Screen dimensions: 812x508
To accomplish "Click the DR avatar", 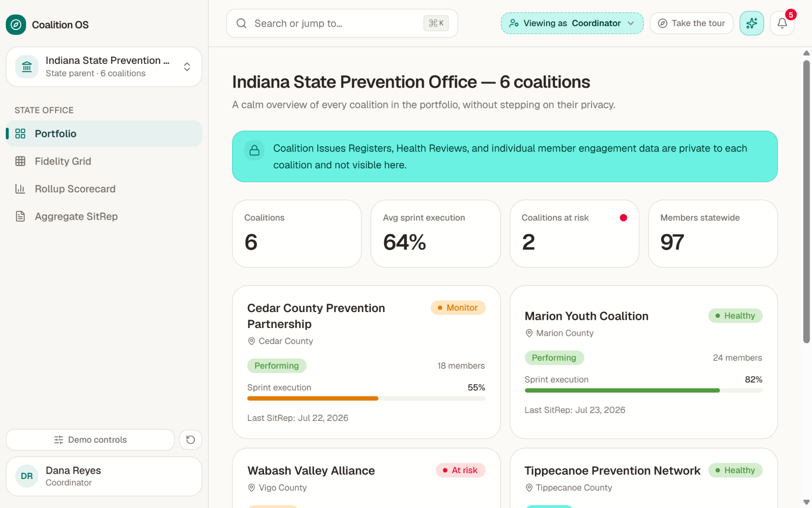I will point(27,477).
